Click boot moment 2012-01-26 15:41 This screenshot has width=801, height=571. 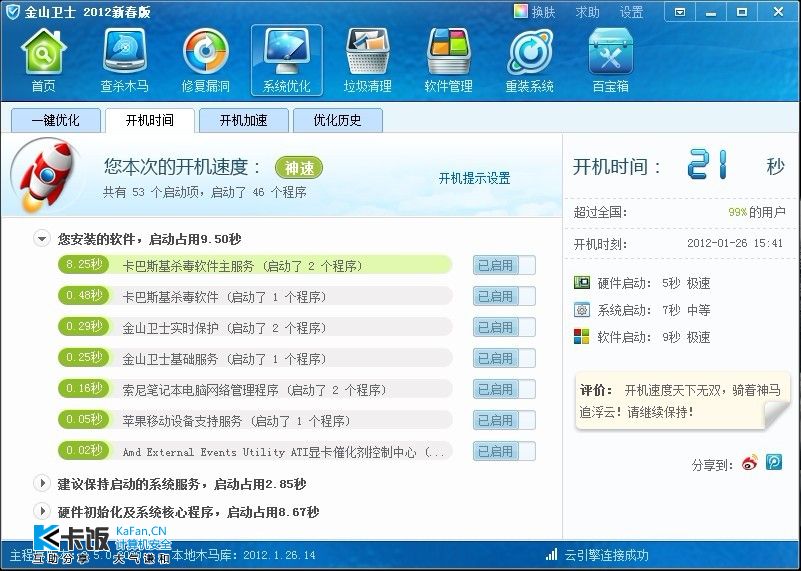(x=735, y=243)
